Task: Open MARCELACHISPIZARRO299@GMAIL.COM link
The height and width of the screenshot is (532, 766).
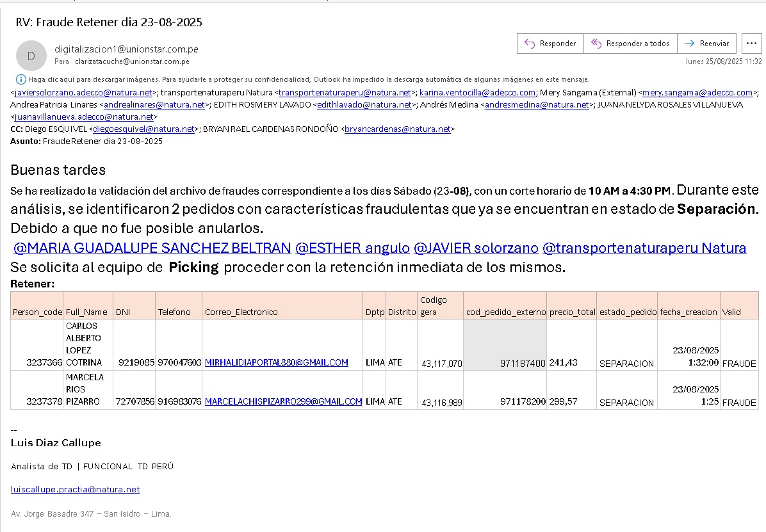Action: [283, 401]
